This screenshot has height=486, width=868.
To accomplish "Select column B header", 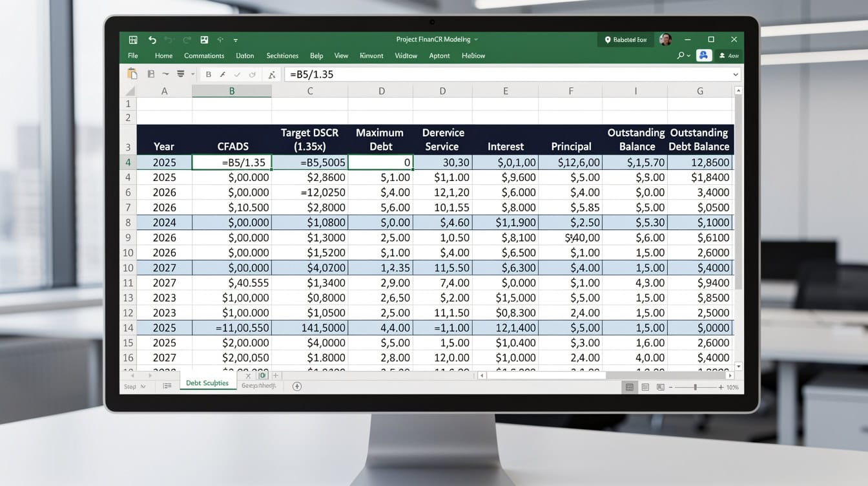I will pyautogui.click(x=232, y=91).
